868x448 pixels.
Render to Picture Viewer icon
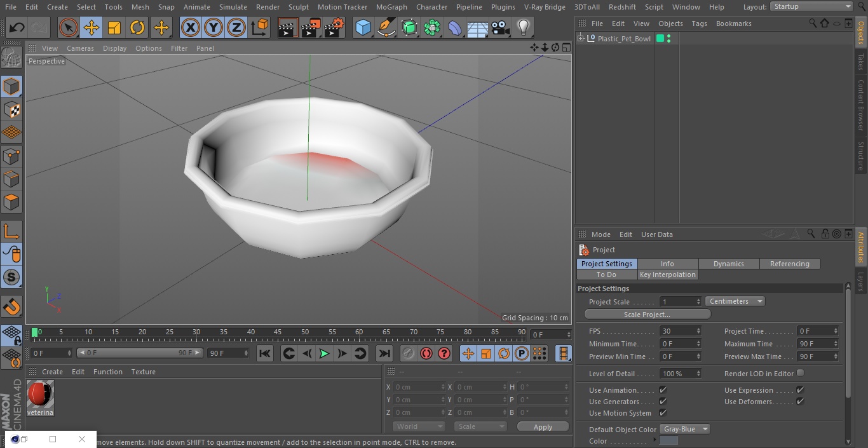(311, 27)
